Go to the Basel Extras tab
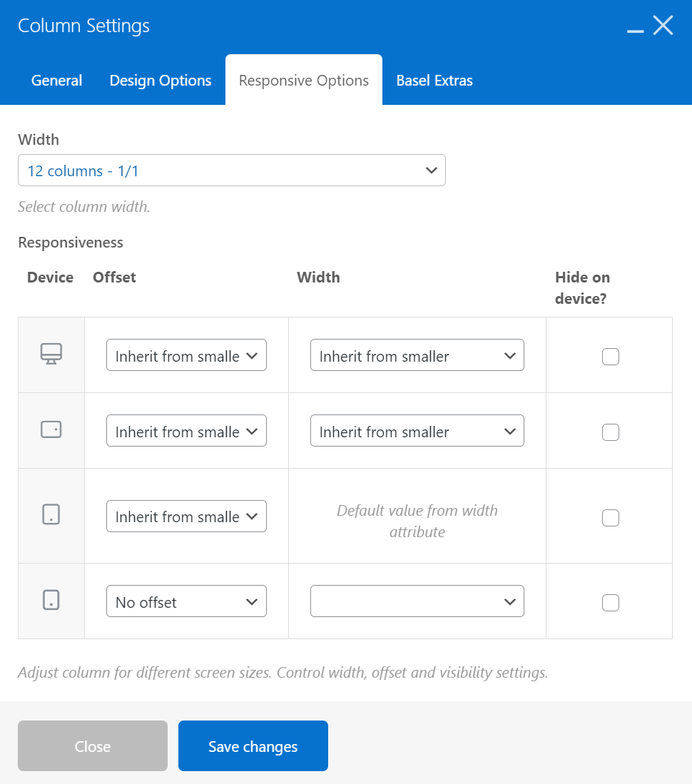The image size is (692, 784). pos(434,81)
